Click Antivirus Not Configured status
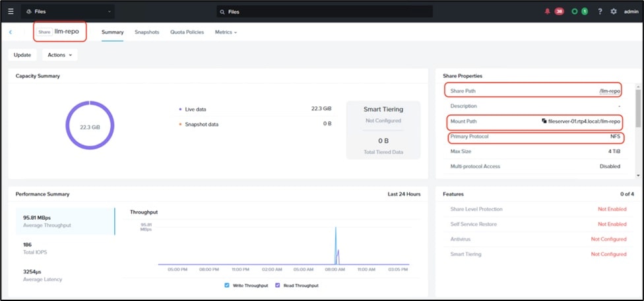 (x=608, y=239)
